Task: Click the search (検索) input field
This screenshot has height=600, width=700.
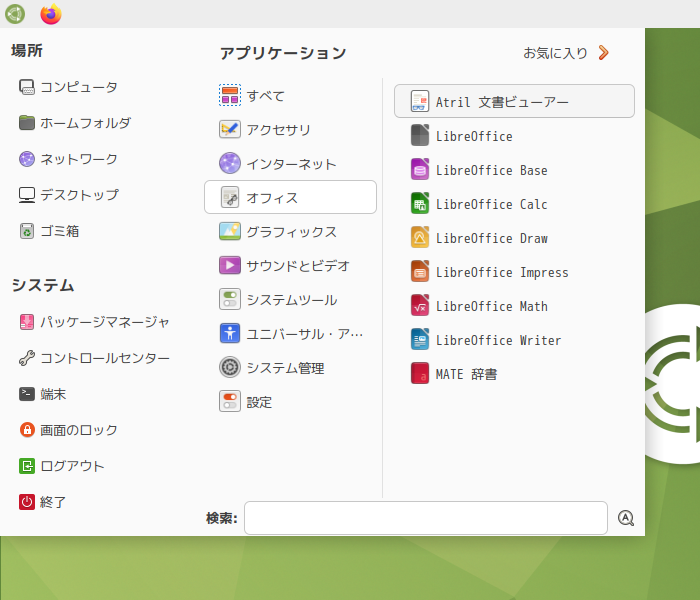Action: [426, 518]
